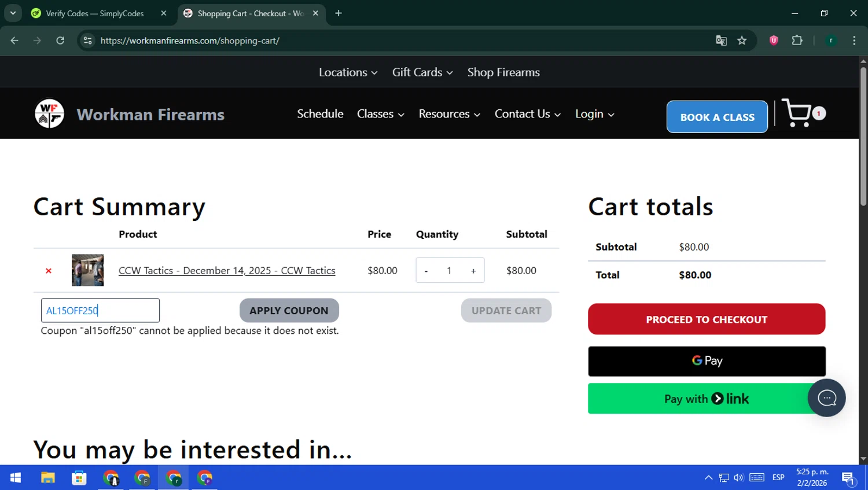Click the ESP language indicator

click(778, 478)
